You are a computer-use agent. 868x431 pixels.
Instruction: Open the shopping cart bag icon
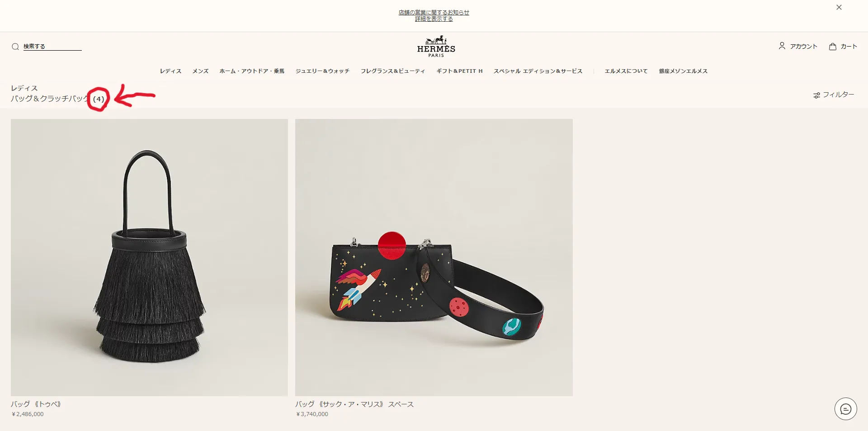click(833, 46)
